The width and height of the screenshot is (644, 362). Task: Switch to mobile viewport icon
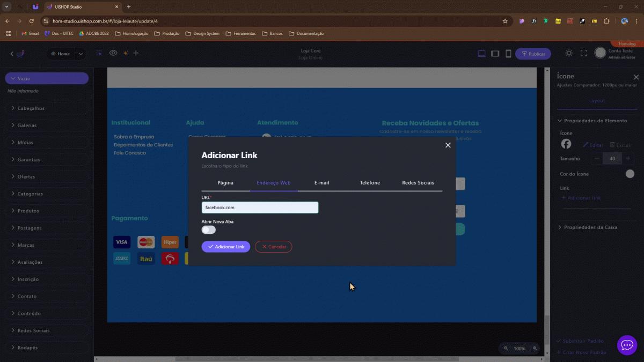click(x=508, y=54)
